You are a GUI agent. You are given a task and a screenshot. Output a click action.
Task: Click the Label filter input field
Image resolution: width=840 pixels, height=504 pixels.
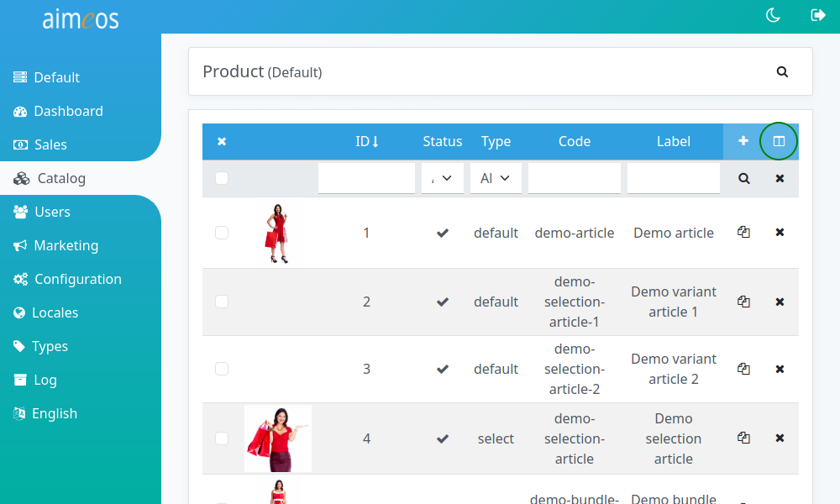coord(674,178)
